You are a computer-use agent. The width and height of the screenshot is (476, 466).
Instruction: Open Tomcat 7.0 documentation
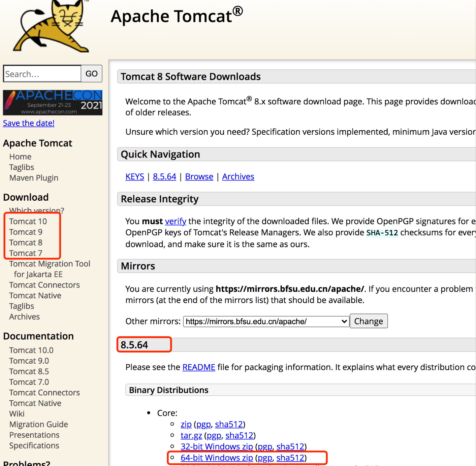tap(29, 382)
